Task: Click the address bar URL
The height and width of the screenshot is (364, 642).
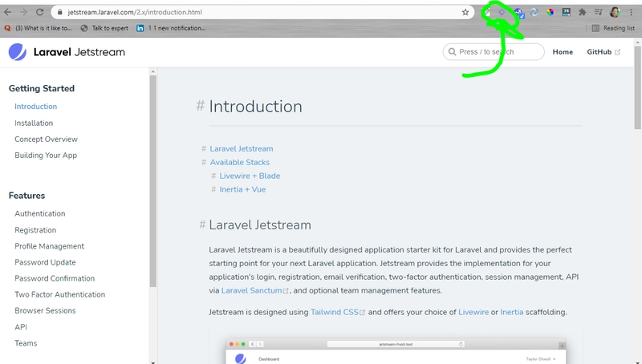Action: [x=135, y=12]
